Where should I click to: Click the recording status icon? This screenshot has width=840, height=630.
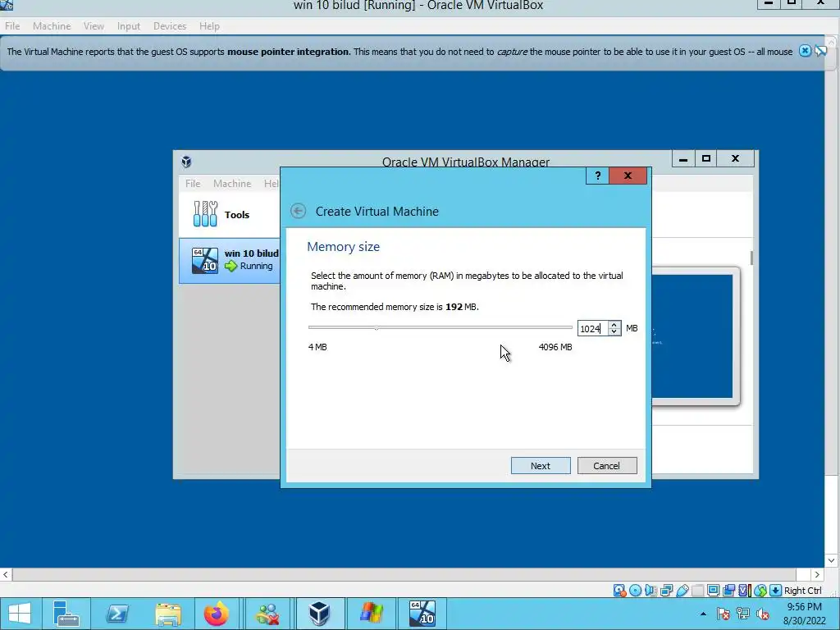tap(728, 591)
